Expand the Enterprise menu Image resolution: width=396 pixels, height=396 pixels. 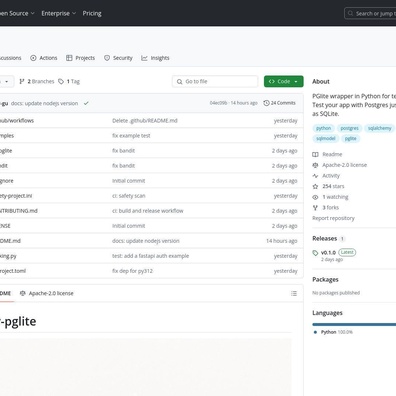(59, 13)
